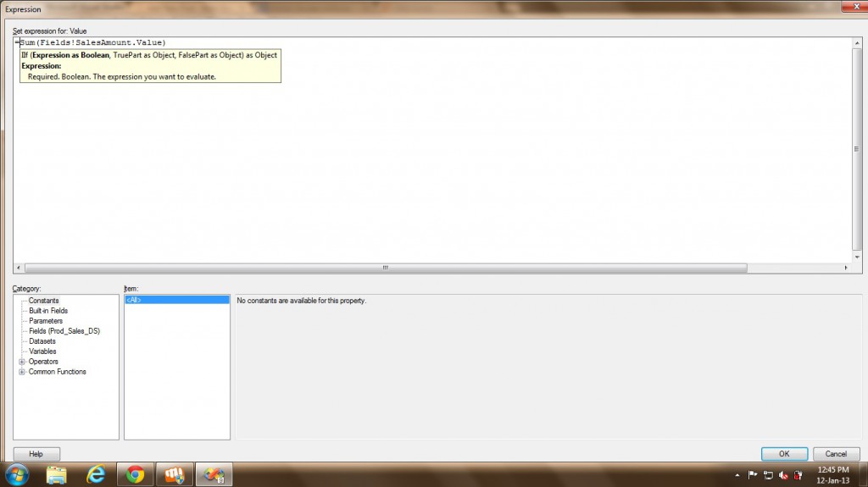
Task: Click the Cancel button
Action: point(836,454)
